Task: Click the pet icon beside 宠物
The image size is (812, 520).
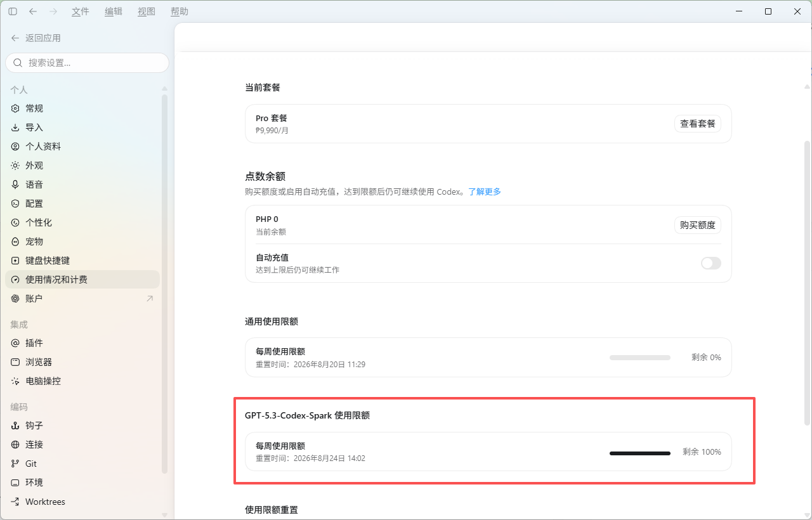Action: click(15, 242)
